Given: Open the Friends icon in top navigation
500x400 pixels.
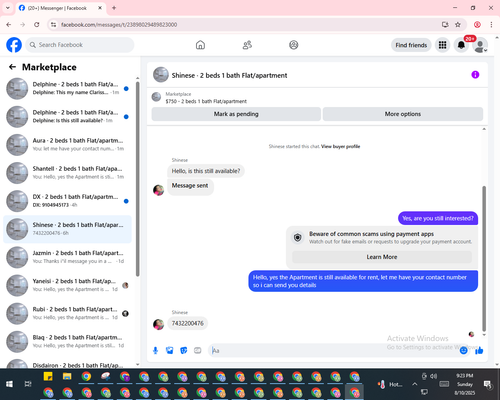Looking at the screenshot, I should point(247,45).
